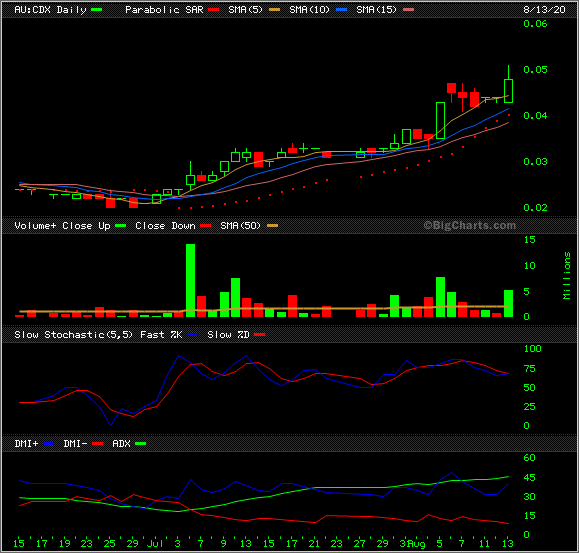Click the red Slow %D legend swatch
579x553 pixels.
tap(260, 335)
